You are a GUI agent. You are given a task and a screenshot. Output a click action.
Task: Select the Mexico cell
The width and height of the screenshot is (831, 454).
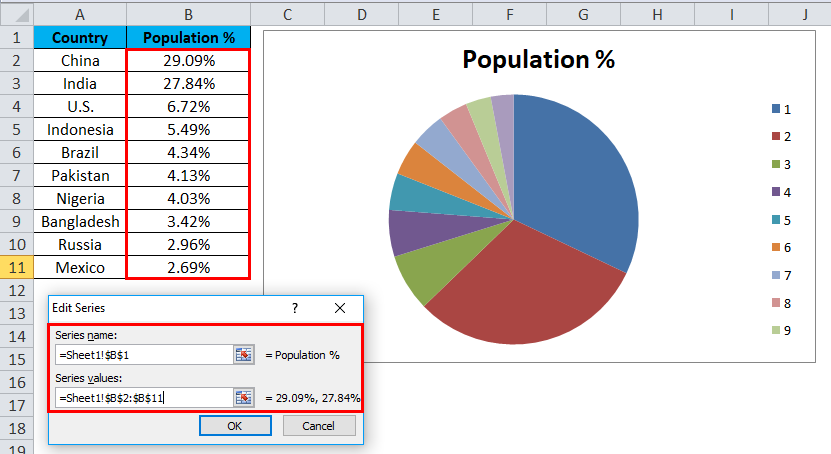point(80,268)
